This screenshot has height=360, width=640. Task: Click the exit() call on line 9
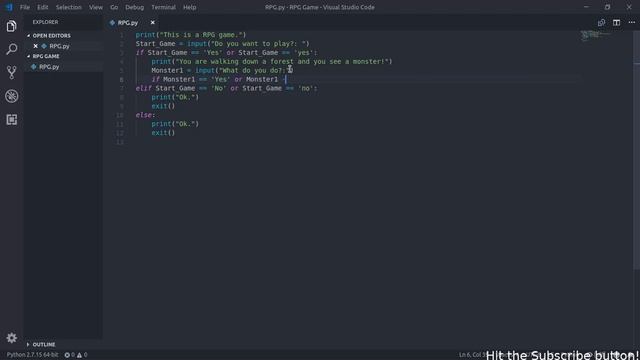tap(163, 106)
